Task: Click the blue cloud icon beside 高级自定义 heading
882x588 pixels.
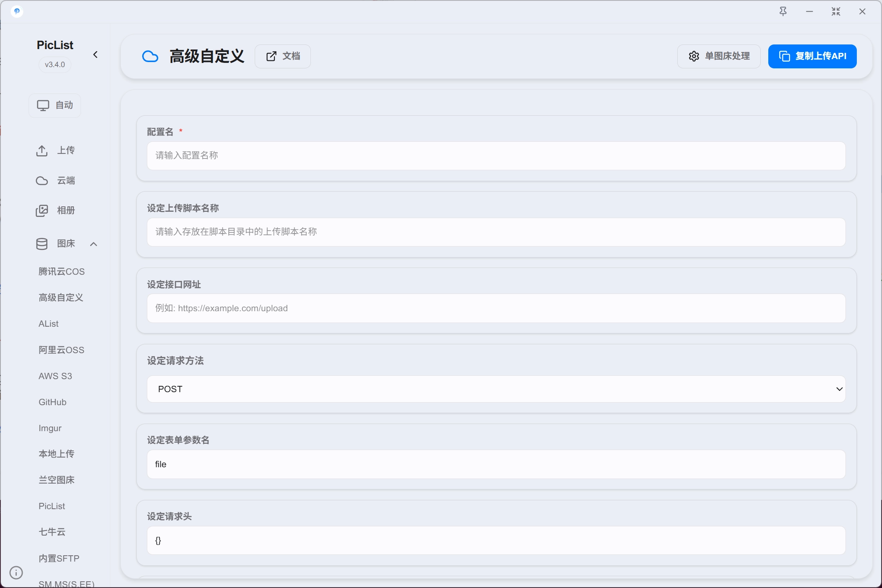Action: pyautogui.click(x=150, y=56)
